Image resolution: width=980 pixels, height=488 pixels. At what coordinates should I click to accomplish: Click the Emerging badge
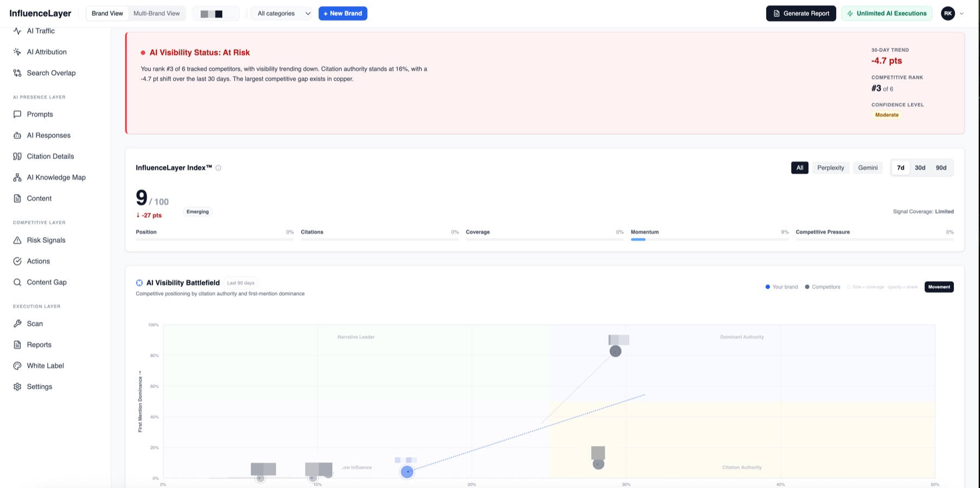pyautogui.click(x=198, y=212)
